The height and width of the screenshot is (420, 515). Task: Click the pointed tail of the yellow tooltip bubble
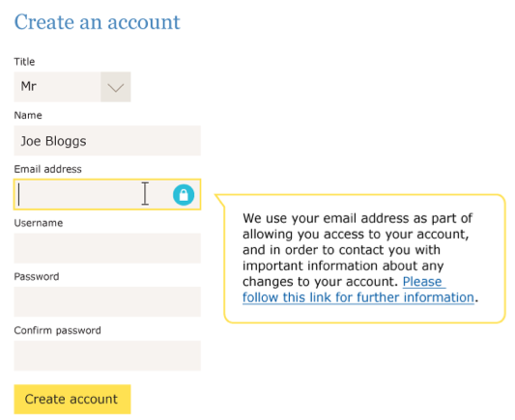click(x=220, y=200)
